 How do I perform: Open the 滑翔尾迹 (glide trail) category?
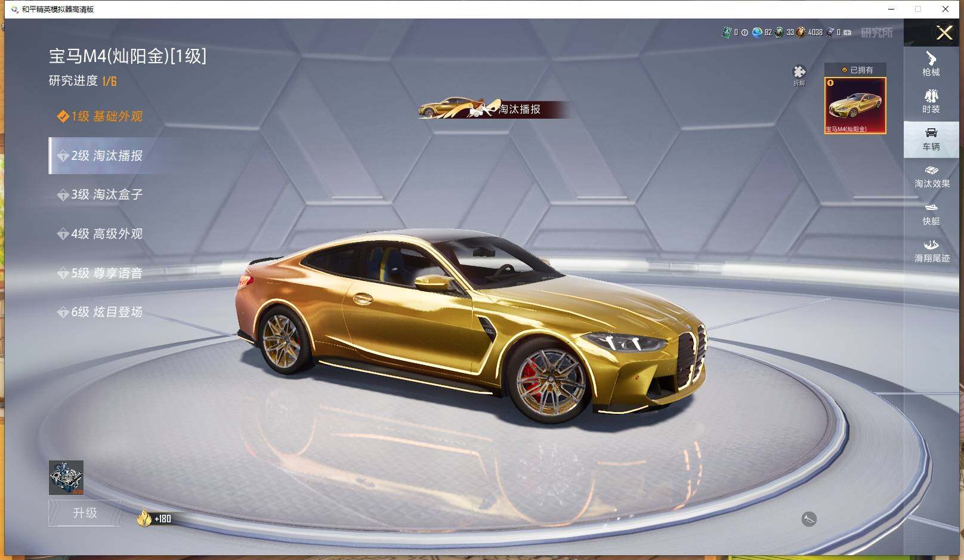point(932,251)
